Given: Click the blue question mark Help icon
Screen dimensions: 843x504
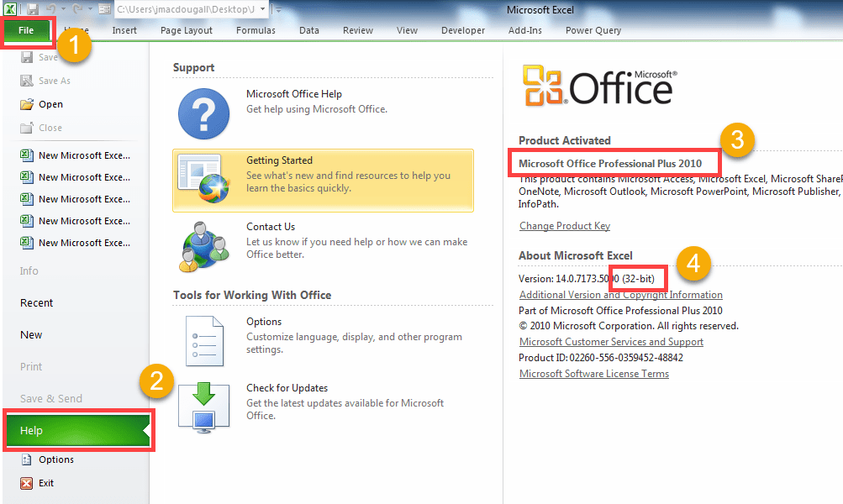Looking at the screenshot, I should 203,114.
